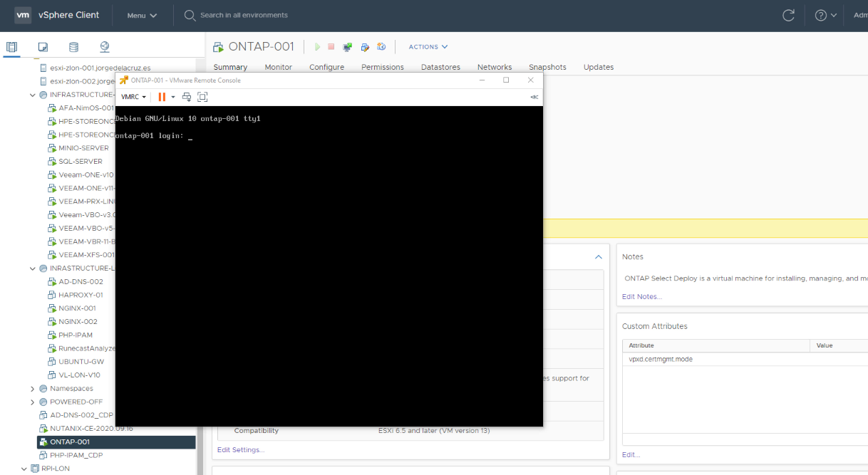Switch to the Snapshots tab

pos(547,67)
